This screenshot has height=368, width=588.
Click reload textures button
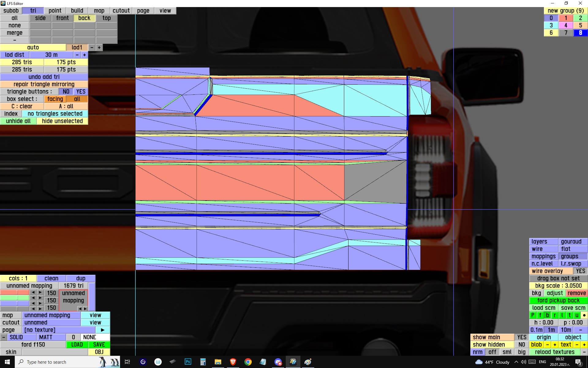554,352
